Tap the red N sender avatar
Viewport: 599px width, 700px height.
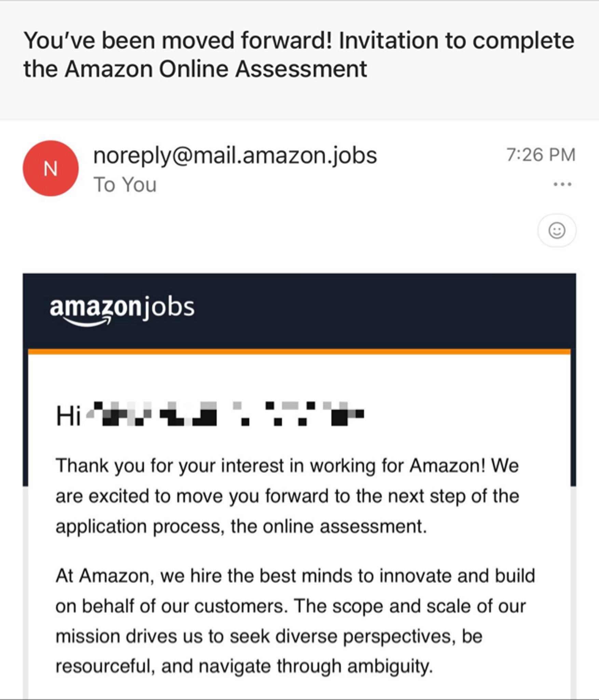point(51,169)
